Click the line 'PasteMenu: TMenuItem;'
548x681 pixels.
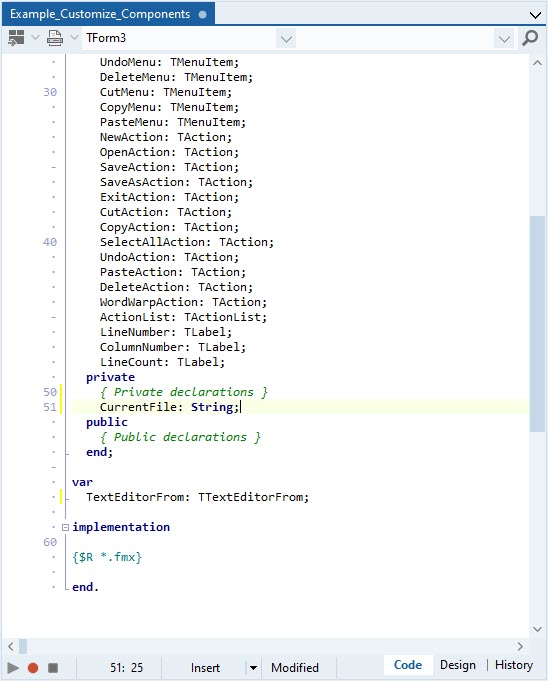coord(173,122)
